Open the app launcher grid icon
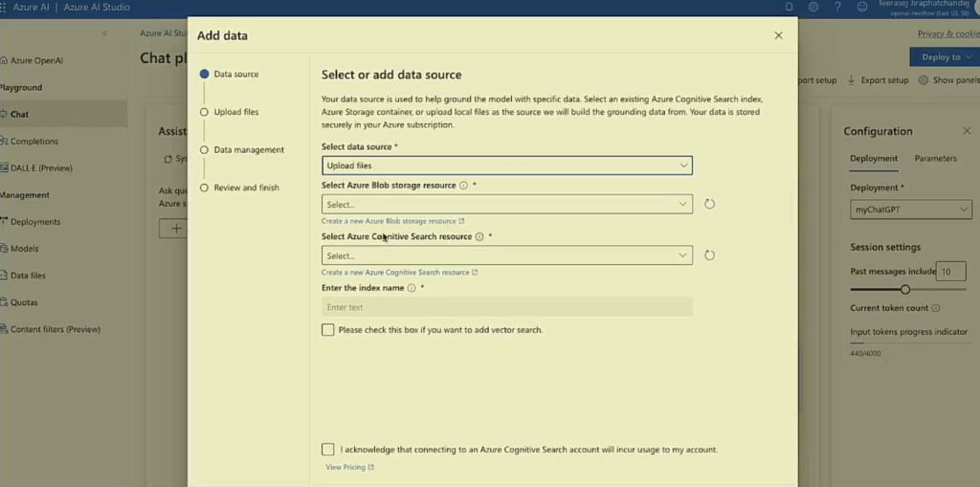The image size is (980, 487). [x=3, y=7]
